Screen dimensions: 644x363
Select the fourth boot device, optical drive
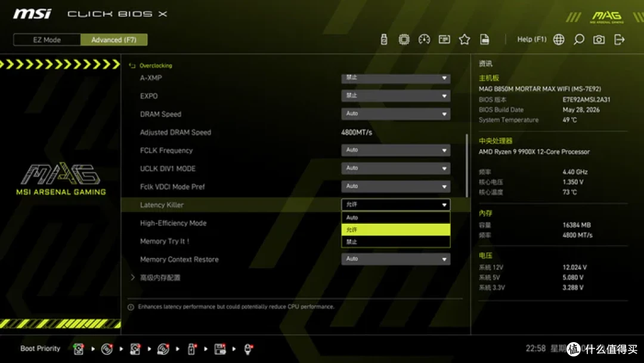tap(163, 349)
